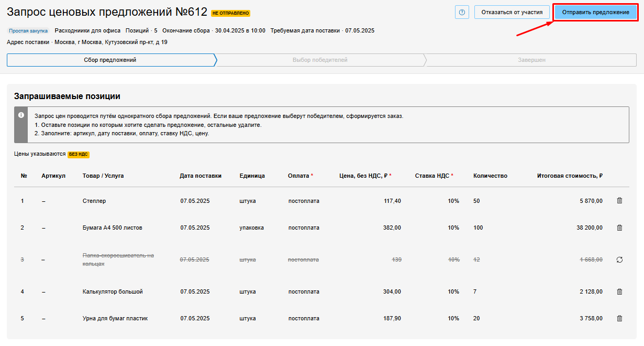Switch to the Выбор победителей stage
Screen dimensions: 644x346
tap(319, 60)
